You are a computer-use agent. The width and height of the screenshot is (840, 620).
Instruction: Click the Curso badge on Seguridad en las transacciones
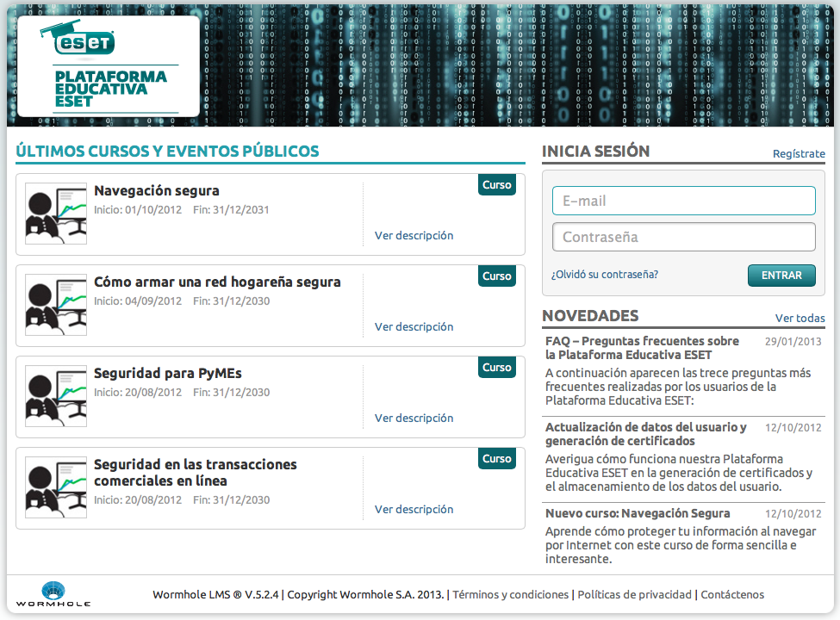pos(496,459)
